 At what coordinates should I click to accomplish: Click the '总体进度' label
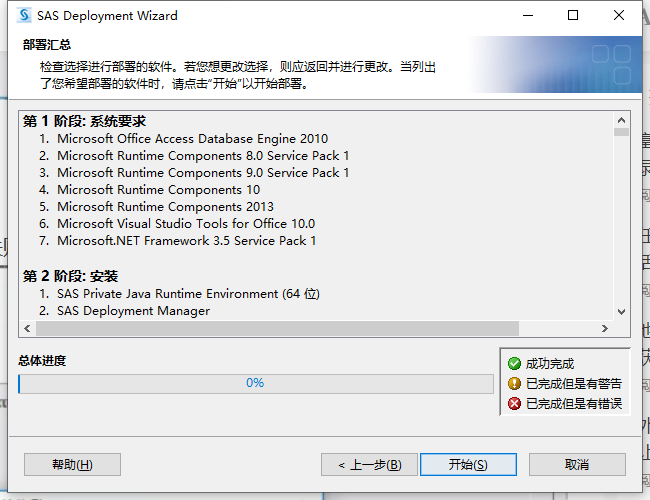pyautogui.click(x=42, y=361)
